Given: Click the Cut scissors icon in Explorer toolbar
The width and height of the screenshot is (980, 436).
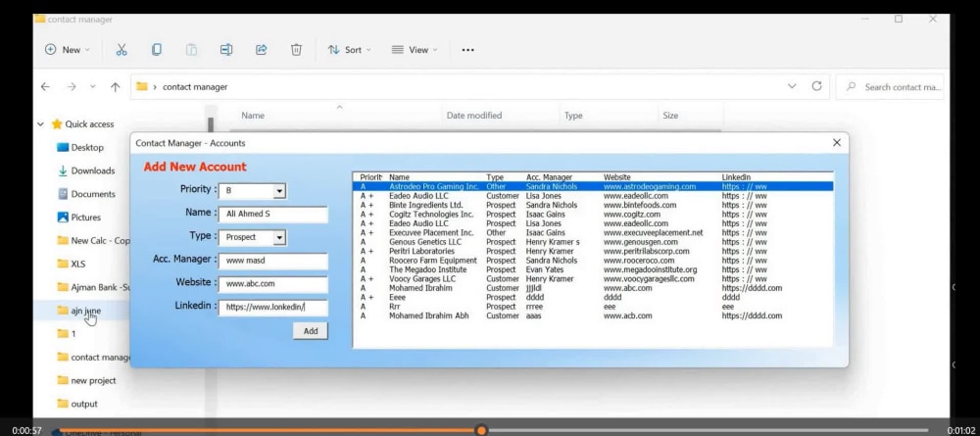Looking at the screenshot, I should click(x=122, y=50).
